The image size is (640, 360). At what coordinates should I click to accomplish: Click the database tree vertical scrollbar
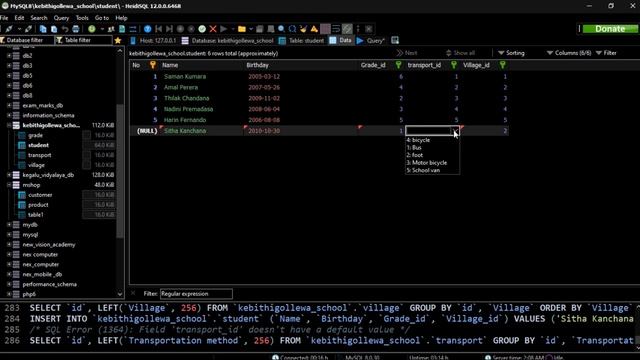(x=120, y=171)
